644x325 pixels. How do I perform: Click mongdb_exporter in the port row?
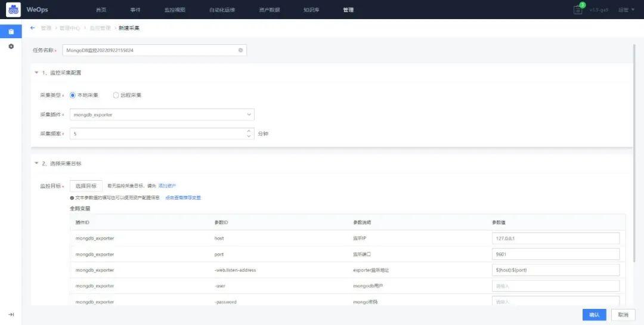click(x=95, y=254)
